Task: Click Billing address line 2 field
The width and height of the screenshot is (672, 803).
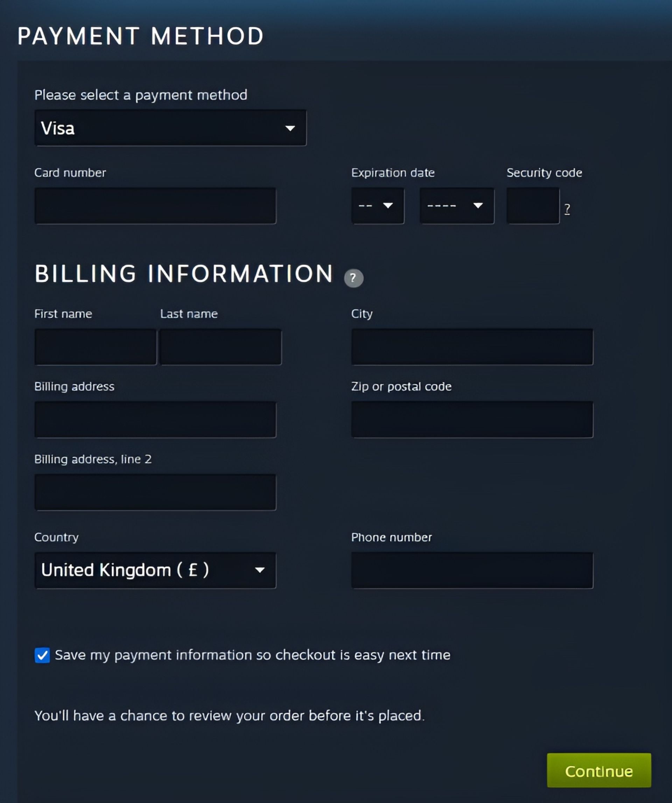Action: point(155,492)
